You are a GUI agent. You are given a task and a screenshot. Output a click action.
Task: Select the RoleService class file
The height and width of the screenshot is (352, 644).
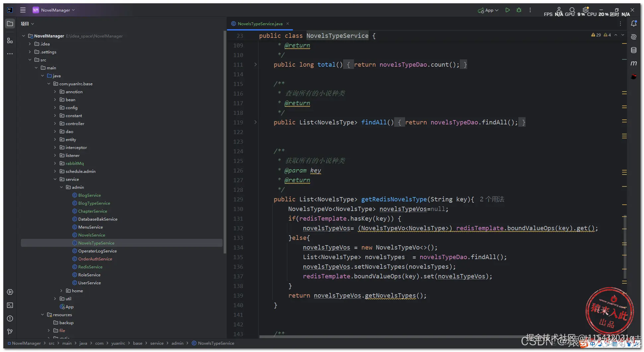coord(89,275)
